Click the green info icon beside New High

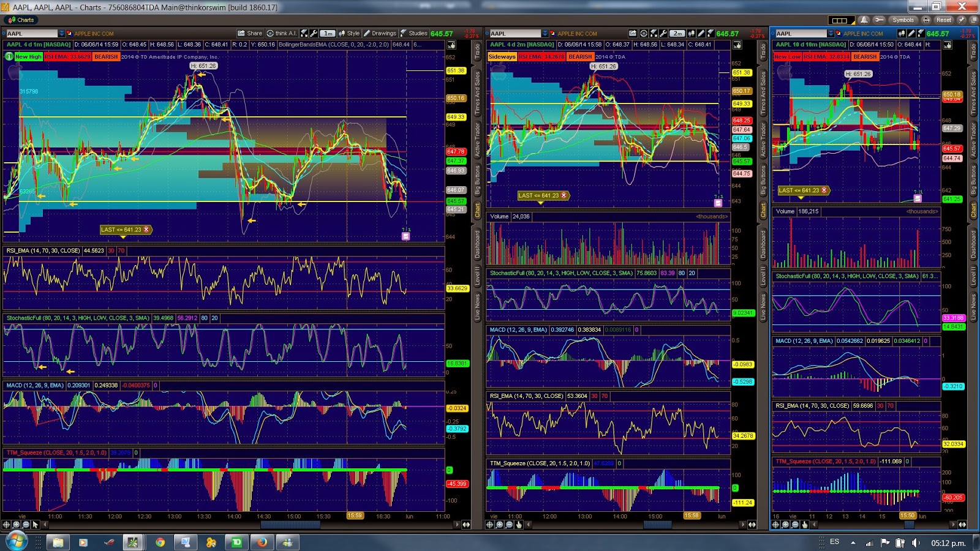[x=9, y=56]
